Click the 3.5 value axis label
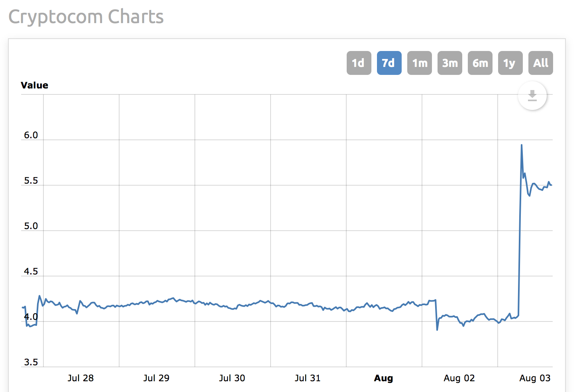Image resolution: width=577 pixels, height=392 pixels. tap(31, 362)
